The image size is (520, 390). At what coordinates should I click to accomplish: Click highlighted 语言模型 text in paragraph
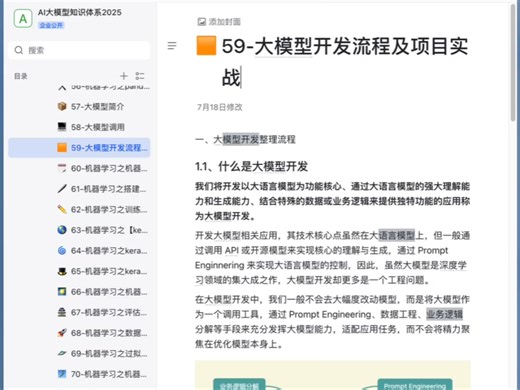coord(397,235)
